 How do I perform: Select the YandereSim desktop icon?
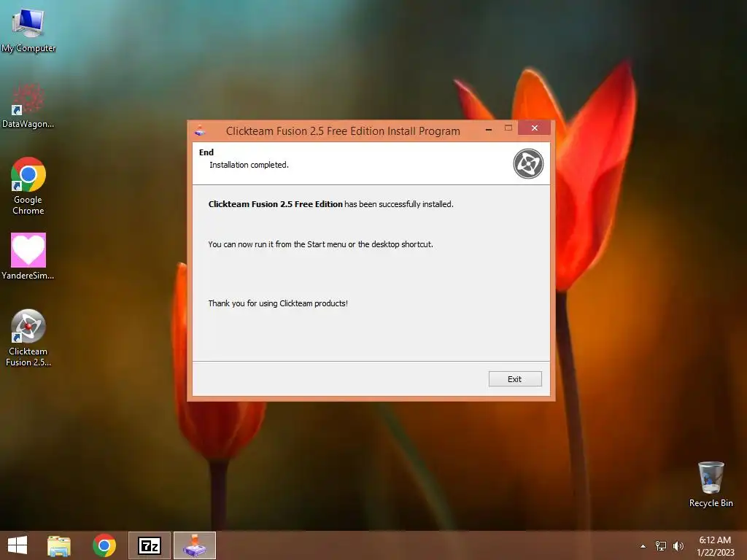[28, 257]
